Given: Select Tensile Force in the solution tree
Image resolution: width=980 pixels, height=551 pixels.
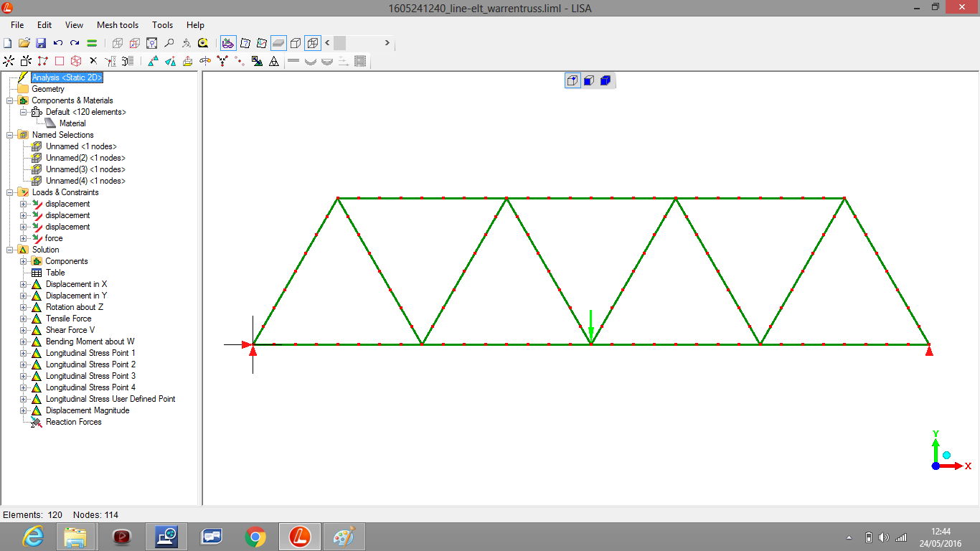Looking at the screenshot, I should click(68, 319).
